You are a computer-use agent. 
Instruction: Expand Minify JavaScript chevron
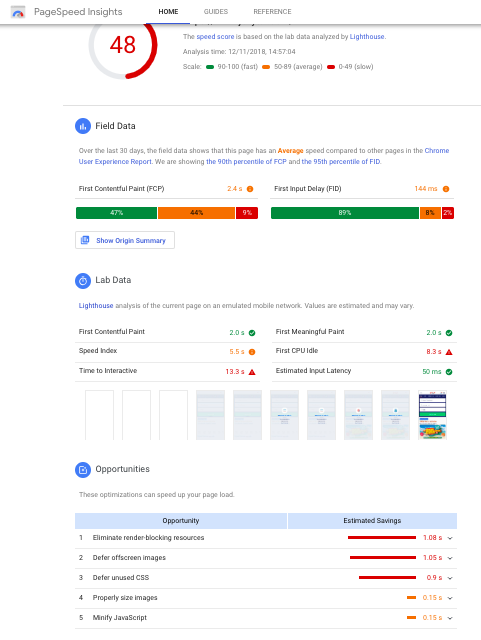tap(450, 618)
